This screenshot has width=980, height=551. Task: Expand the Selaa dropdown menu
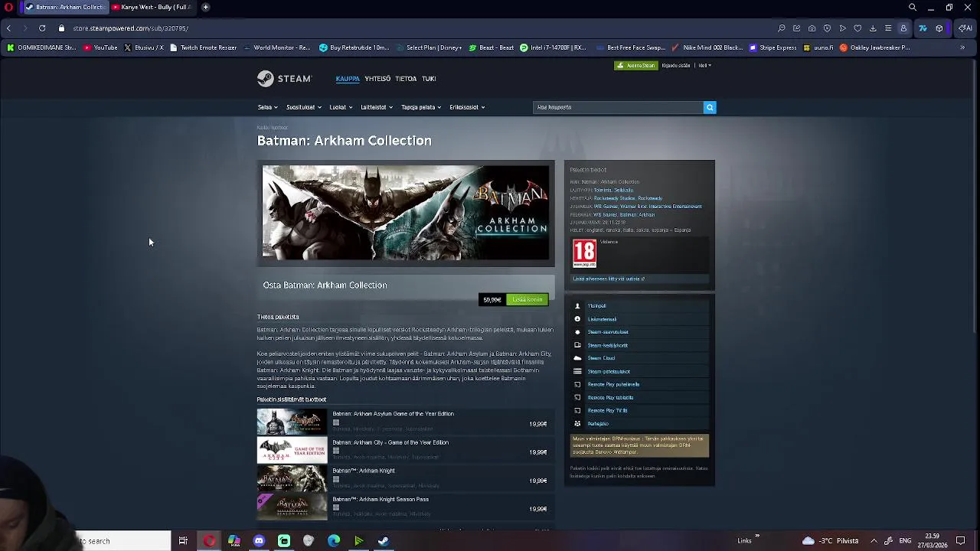pyautogui.click(x=267, y=107)
